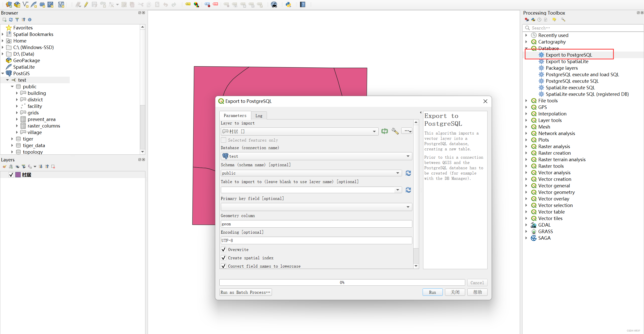Click the New GeoPackage layer toolbar icon
Screen dimensions: 644x334
(x=17, y=5)
